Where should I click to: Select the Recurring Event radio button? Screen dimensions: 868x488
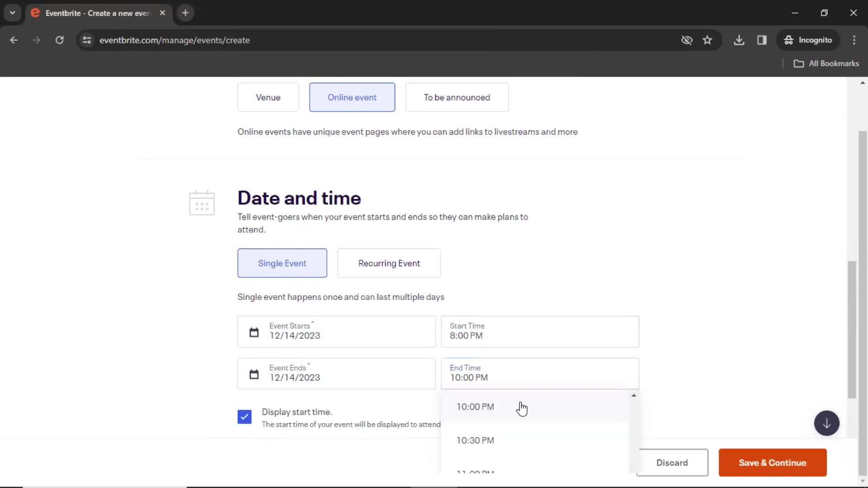coord(389,263)
